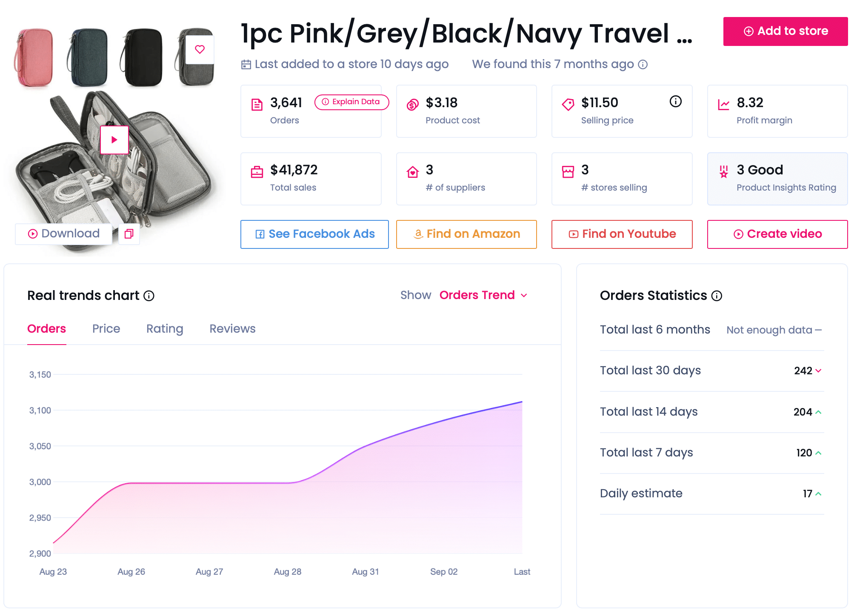
Task: Click Find on Amazon button
Action: pos(466,234)
